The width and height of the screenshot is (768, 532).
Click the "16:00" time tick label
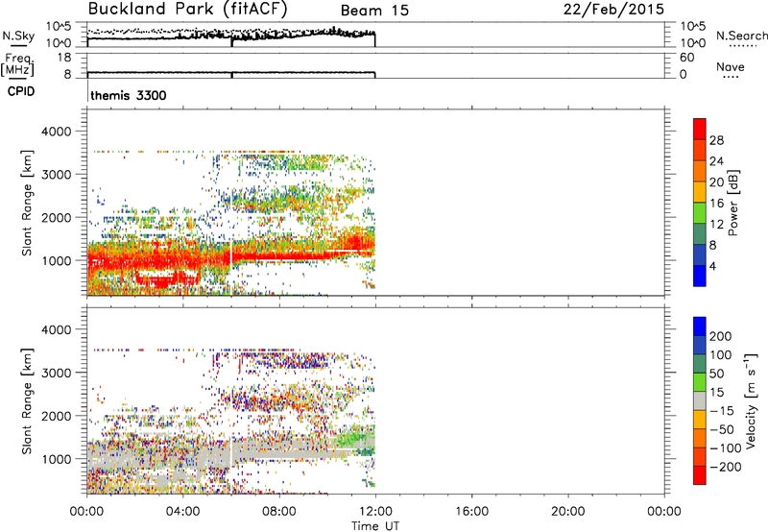(471, 512)
